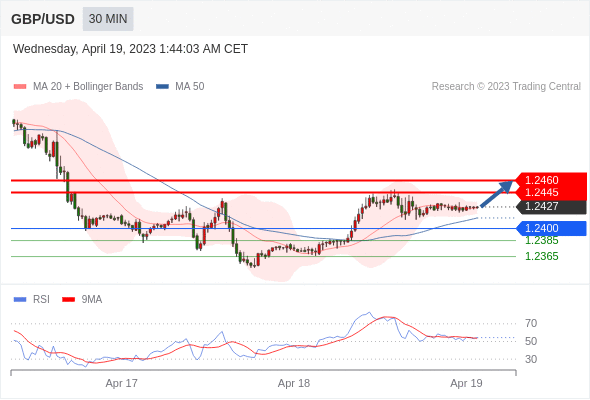The image size is (590, 400).
Task: Click the chart's date and time text
Action: pos(130,49)
